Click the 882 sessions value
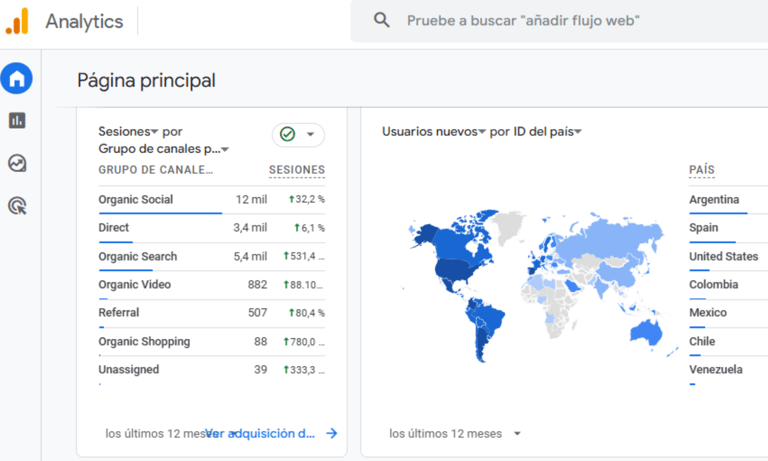 [258, 285]
